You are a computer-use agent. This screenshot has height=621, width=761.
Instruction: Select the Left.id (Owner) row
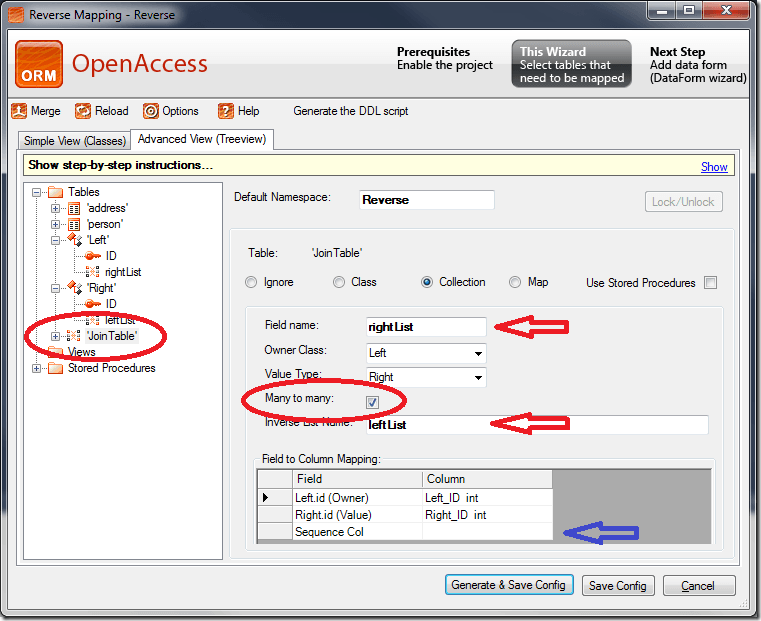[405, 498]
